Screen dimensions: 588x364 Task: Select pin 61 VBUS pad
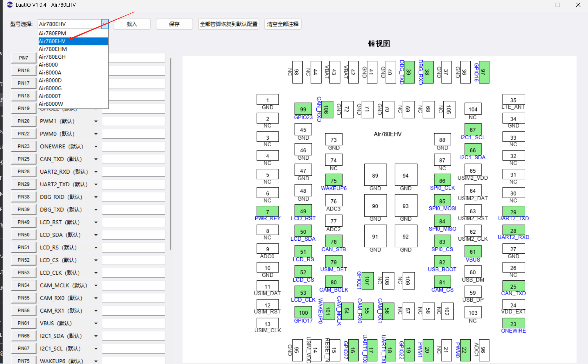coord(473,251)
